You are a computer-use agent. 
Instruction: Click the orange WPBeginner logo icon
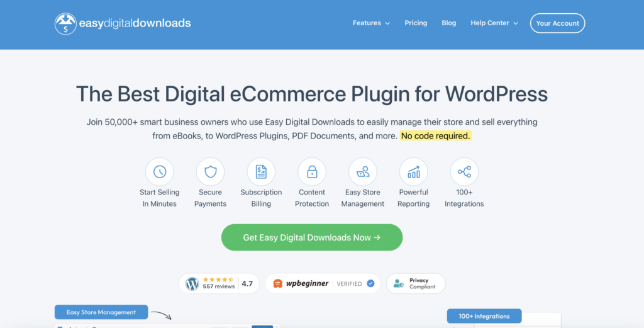coord(278,283)
